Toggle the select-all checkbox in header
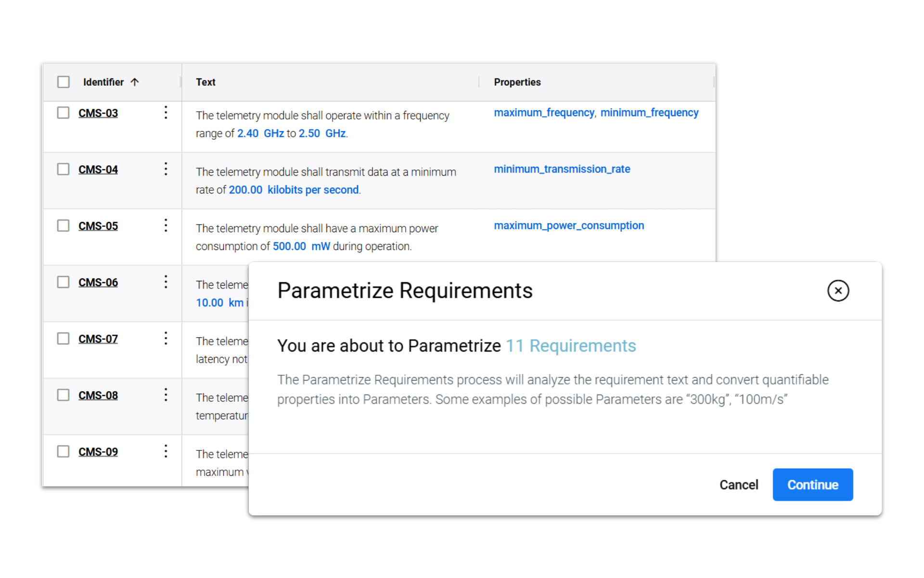924x578 pixels. pyautogui.click(x=64, y=82)
